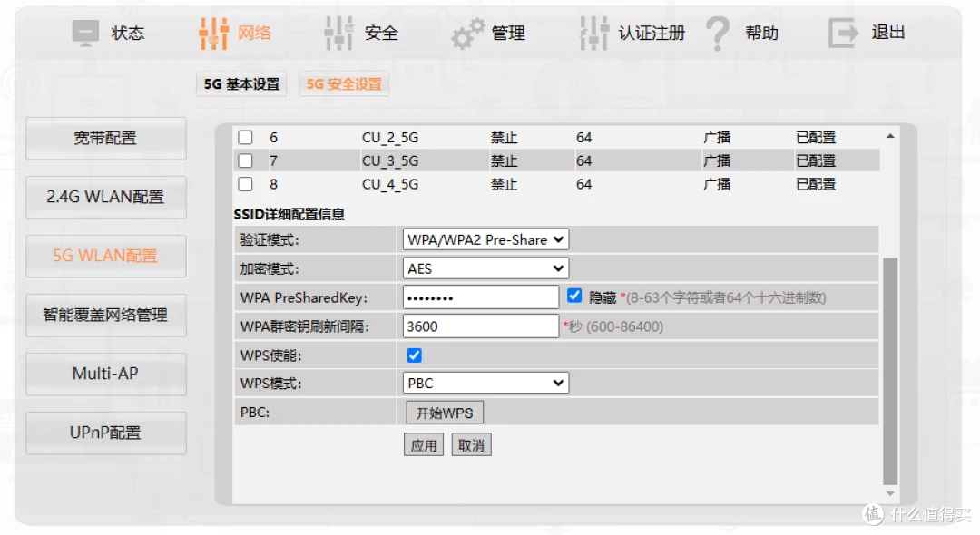The image size is (980, 535).
Task: Open 2.4G WLAN配置 in the sidebar
Action: (x=105, y=198)
